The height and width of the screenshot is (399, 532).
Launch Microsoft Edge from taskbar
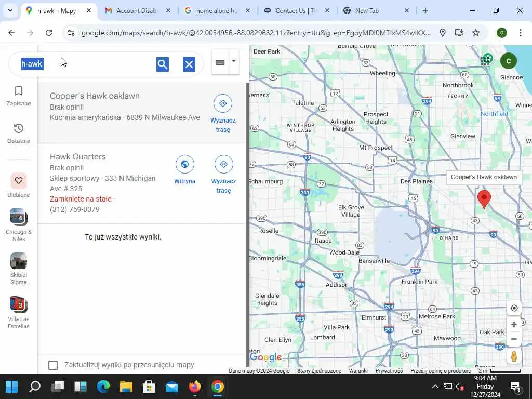[x=103, y=387]
